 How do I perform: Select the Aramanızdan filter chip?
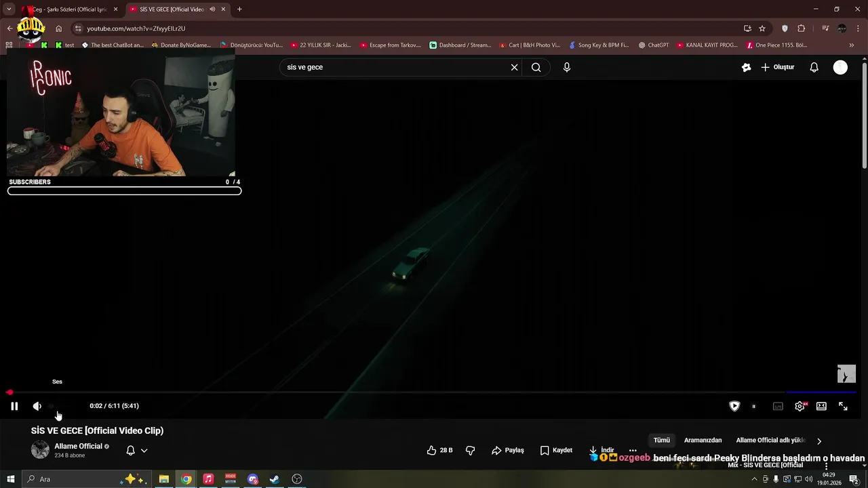703,441
